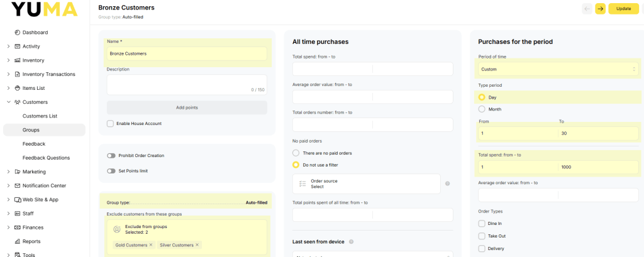Expand the Inventory Transactions chevron
Screen dimensions: 644x257
point(9,74)
